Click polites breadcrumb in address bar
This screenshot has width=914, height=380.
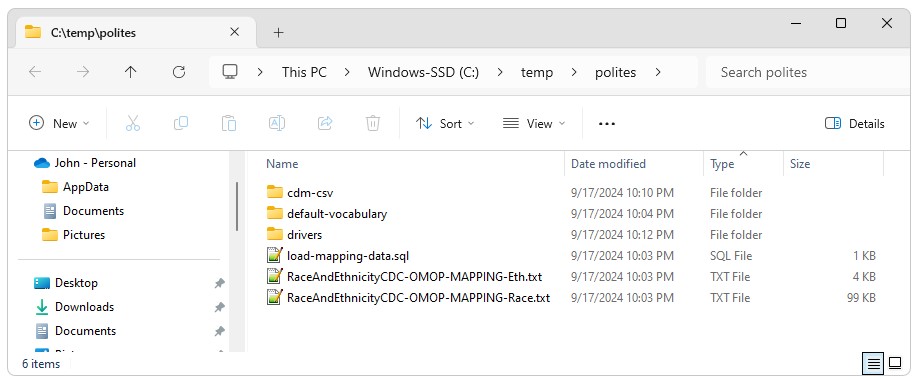click(616, 72)
